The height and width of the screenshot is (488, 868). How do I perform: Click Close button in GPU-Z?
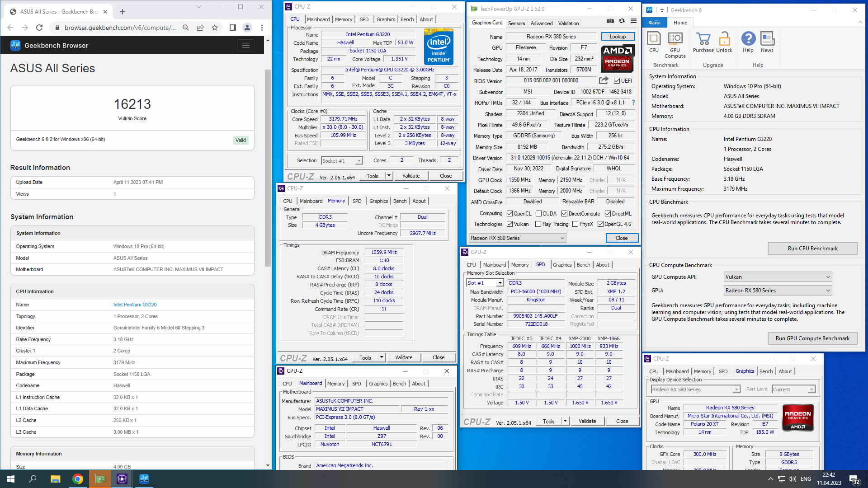pyautogui.click(x=622, y=238)
